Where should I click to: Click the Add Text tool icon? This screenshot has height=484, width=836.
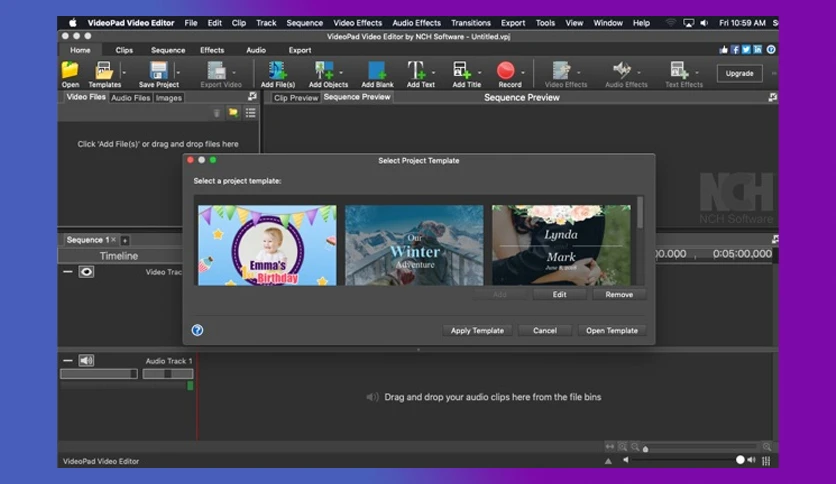coord(416,70)
